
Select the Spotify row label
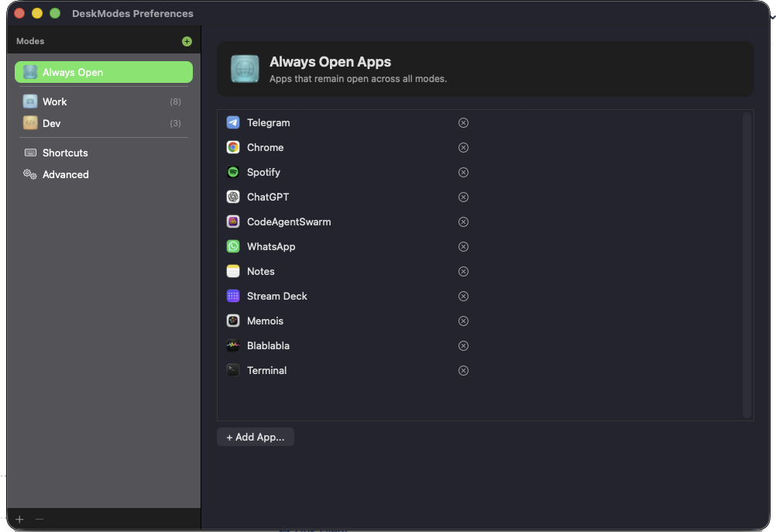263,172
